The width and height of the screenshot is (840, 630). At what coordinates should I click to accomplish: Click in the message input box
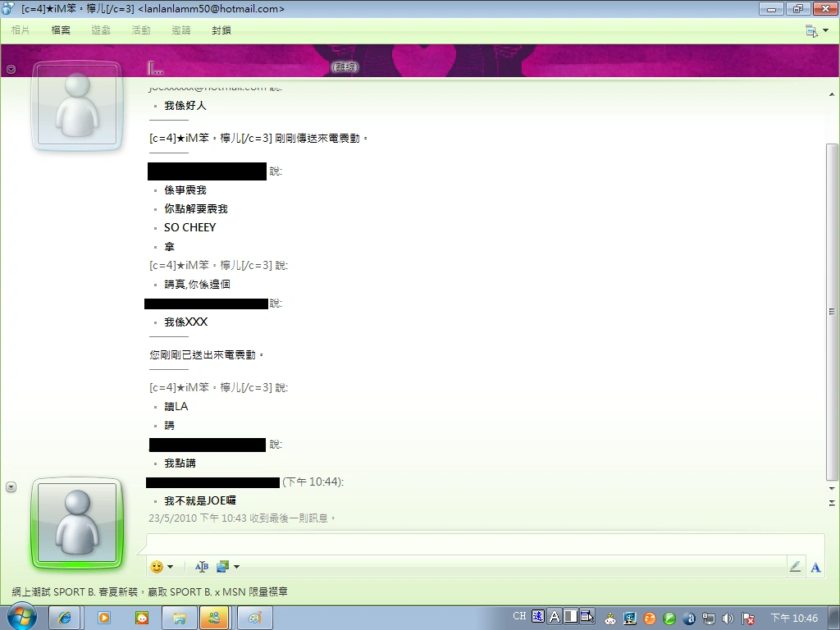tap(484, 544)
